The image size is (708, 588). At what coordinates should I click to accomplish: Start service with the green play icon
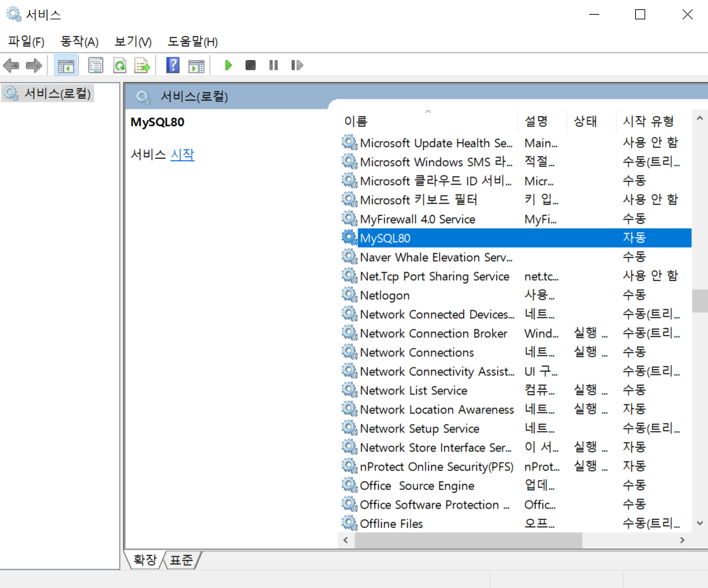(x=228, y=65)
